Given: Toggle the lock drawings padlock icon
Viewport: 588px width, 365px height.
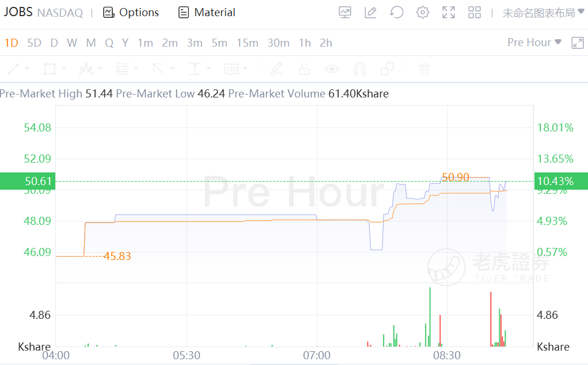Looking at the screenshot, I should coord(304,70).
